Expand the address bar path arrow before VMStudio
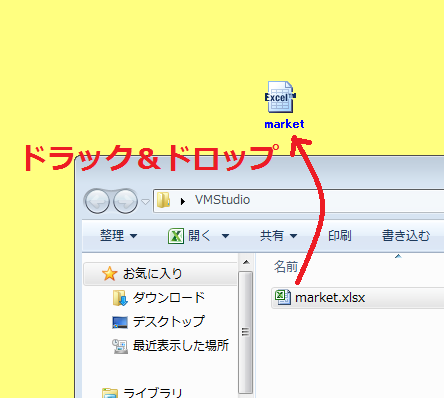Image resolution: width=444 pixels, height=398 pixels. tap(182, 201)
